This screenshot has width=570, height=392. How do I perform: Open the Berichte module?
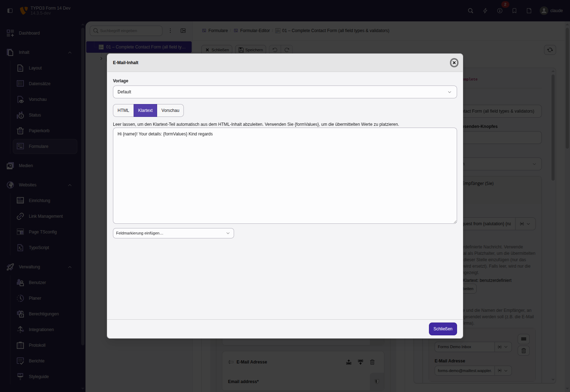45,361
